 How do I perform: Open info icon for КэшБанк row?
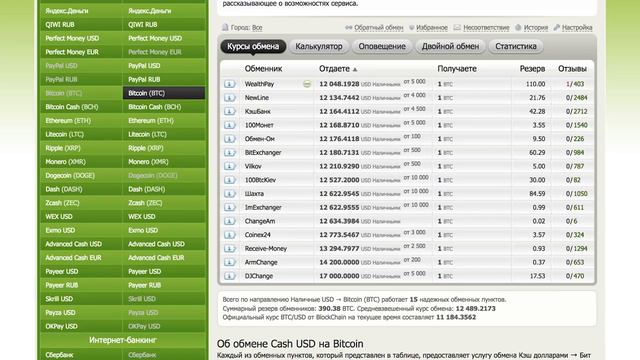coord(229,111)
